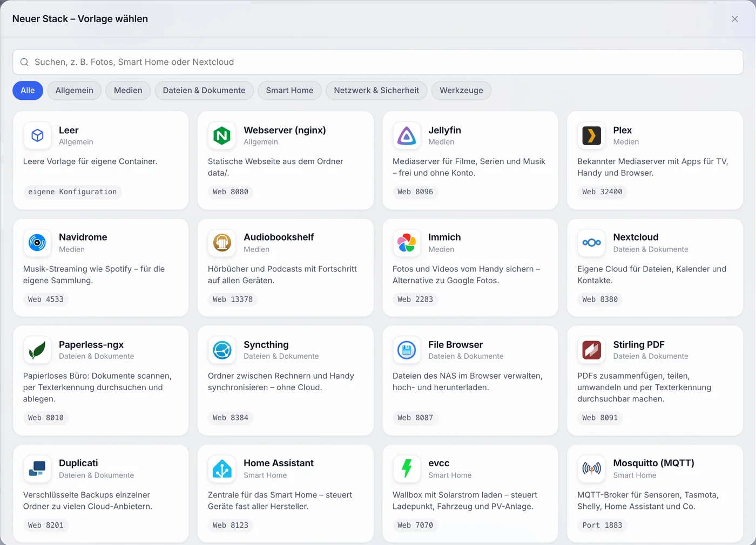Viewport: 756px width, 545px height.
Task: Pick the Home Assistant template title
Action: 279,463
